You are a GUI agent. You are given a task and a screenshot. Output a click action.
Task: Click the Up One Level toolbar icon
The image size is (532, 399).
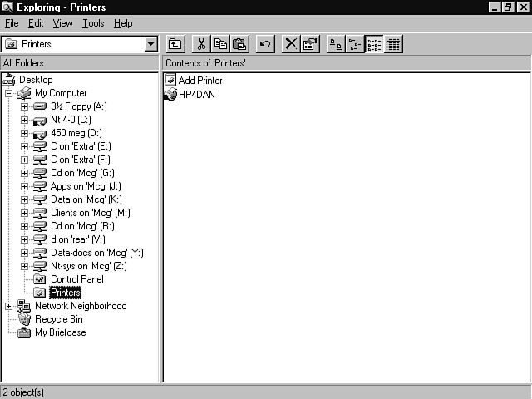click(x=175, y=44)
